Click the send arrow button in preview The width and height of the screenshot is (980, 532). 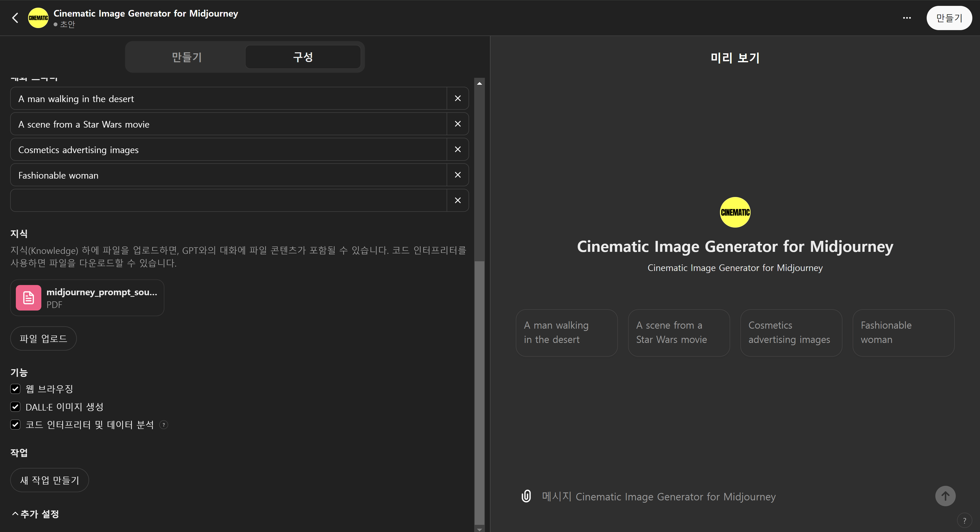pyautogui.click(x=945, y=496)
